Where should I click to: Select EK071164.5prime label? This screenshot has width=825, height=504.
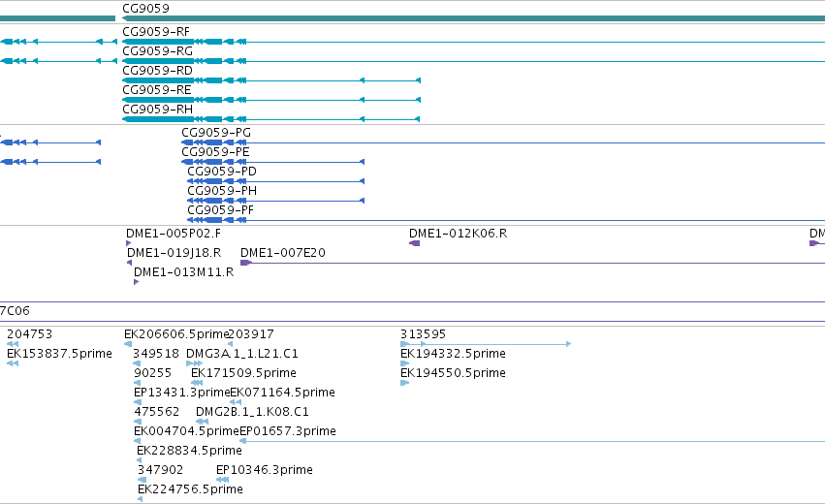282,393
